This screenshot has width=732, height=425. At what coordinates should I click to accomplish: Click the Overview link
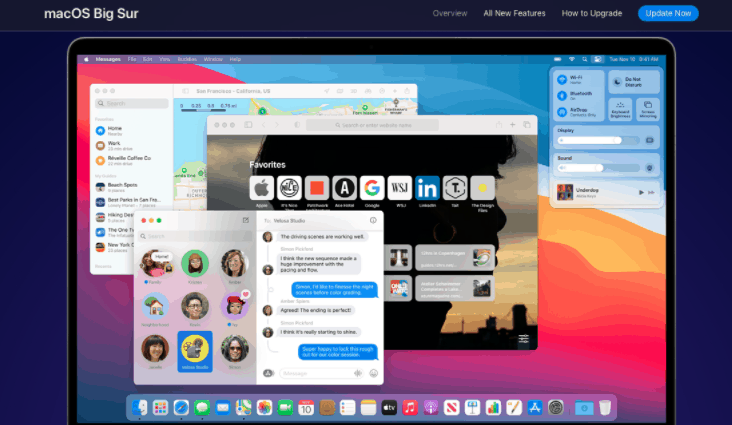[450, 13]
